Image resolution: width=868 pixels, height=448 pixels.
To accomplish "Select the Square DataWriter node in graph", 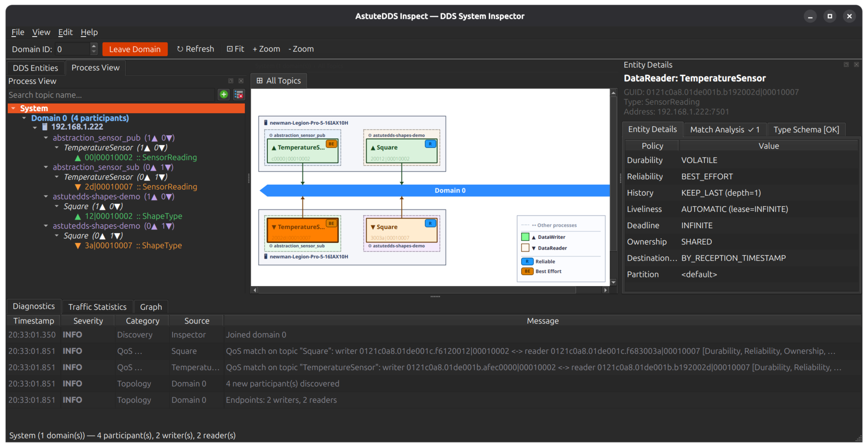I will [x=401, y=151].
